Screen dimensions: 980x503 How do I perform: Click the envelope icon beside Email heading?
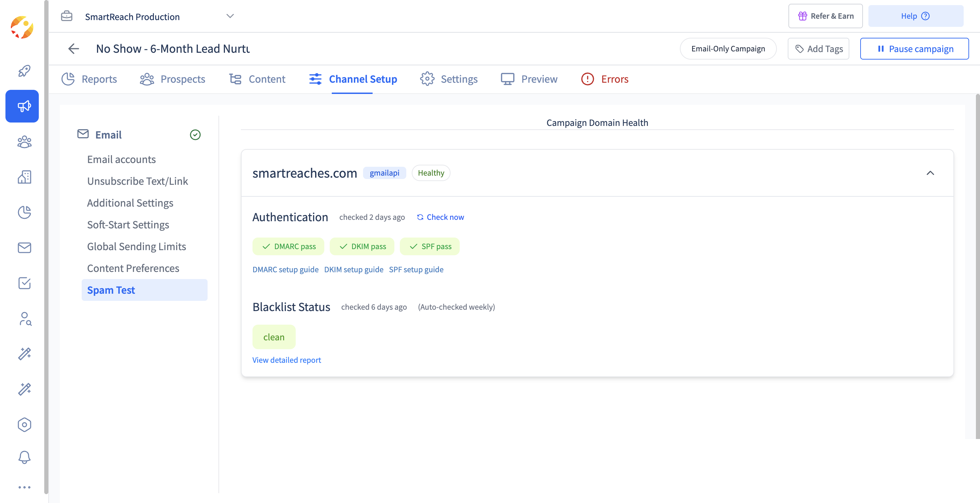coord(83,134)
